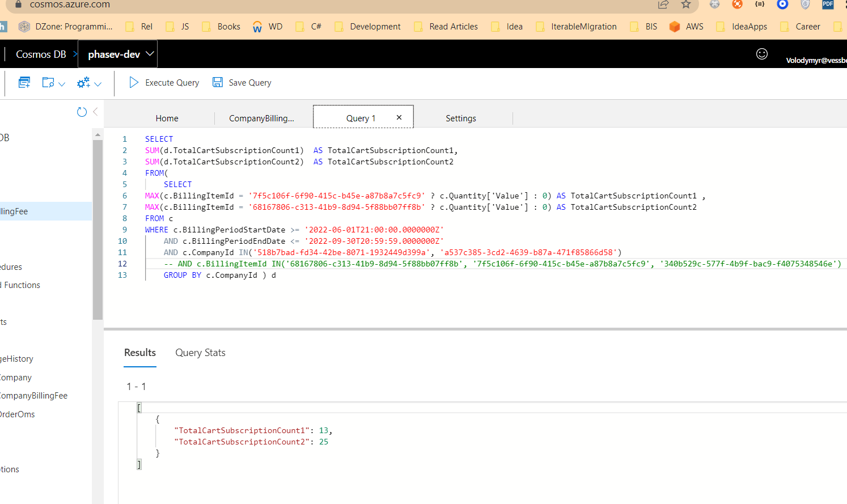Click the feedback smiley icon
The image size is (847, 504).
pyautogui.click(x=762, y=54)
